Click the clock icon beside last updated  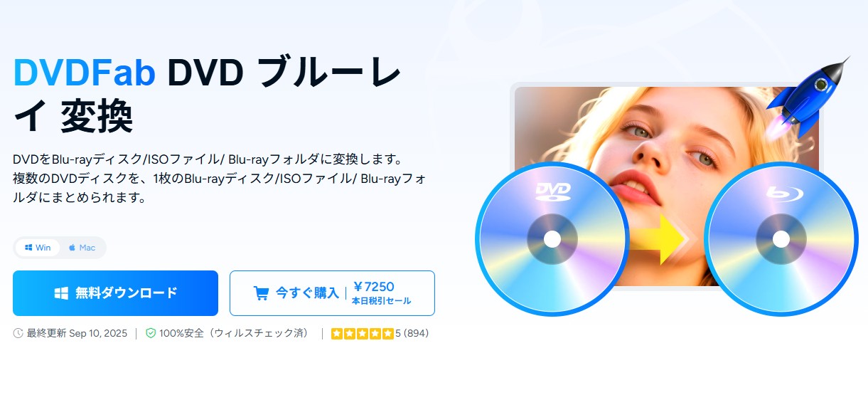(x=18, y=333)
